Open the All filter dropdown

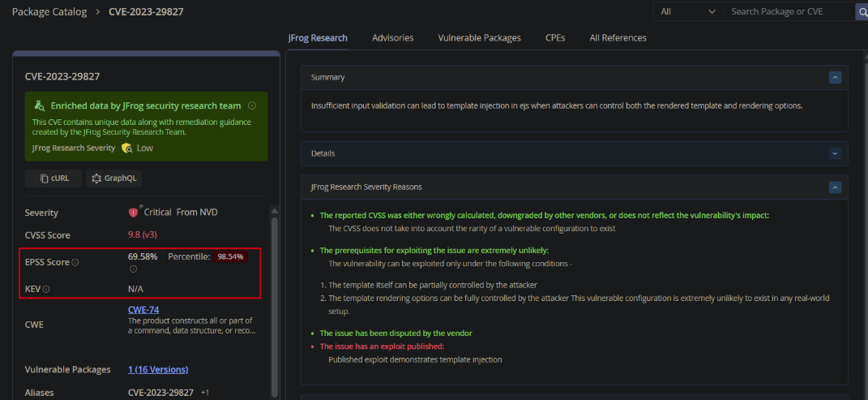tap(688, 11)
